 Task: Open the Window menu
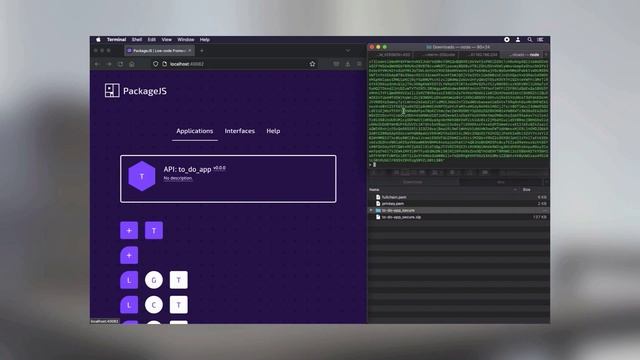tap(186, 40)
